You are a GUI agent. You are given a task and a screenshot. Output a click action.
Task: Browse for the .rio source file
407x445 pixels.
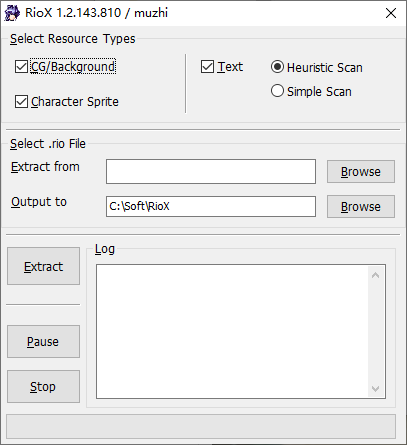point(361,172)
